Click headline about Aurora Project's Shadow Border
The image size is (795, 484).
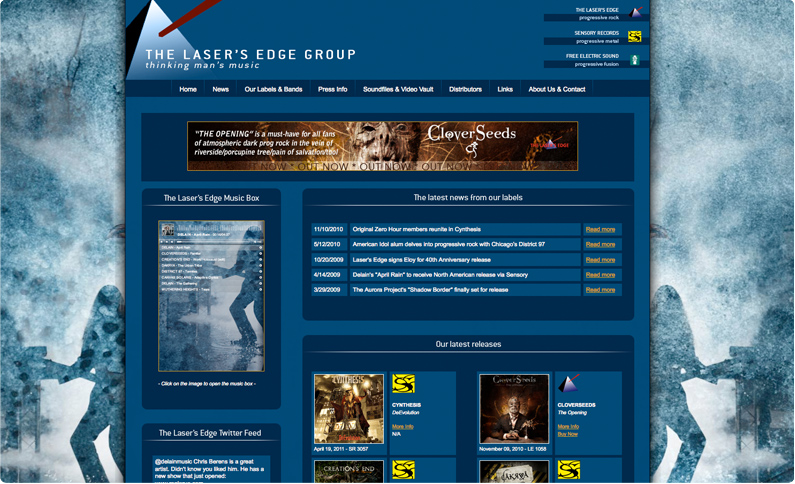(x=430, y=290)
